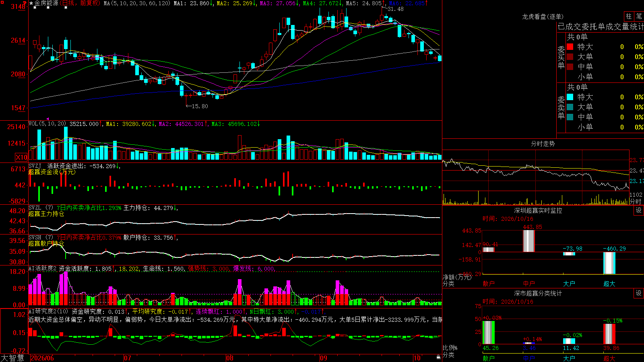644x362 pixels.
Task: Click the dark red 大单 buy-order swatch
Action: click(570, 57)
